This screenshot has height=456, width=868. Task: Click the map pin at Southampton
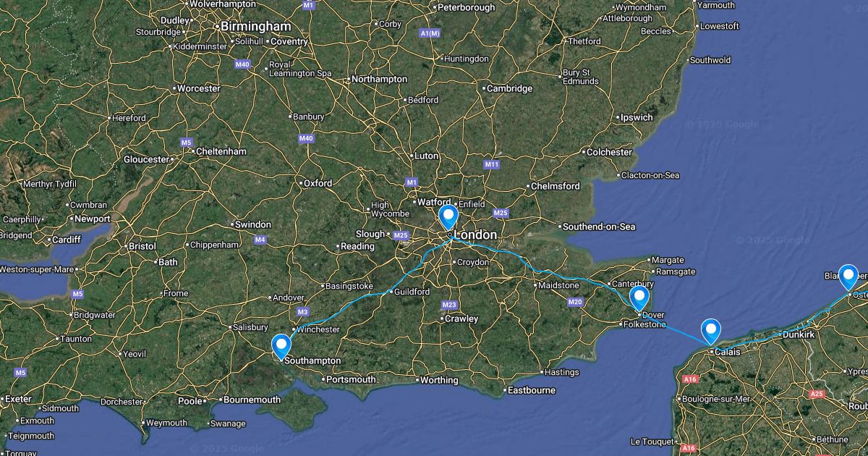[281, 346]
